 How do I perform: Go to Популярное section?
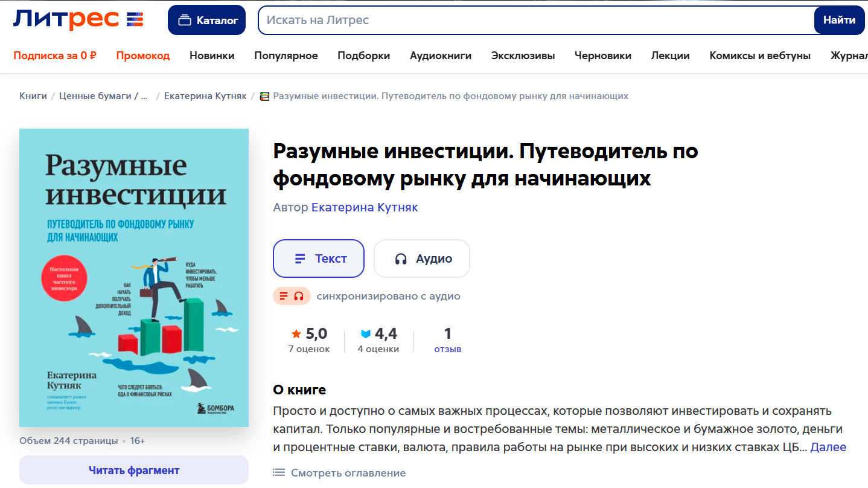click(286, 56)
